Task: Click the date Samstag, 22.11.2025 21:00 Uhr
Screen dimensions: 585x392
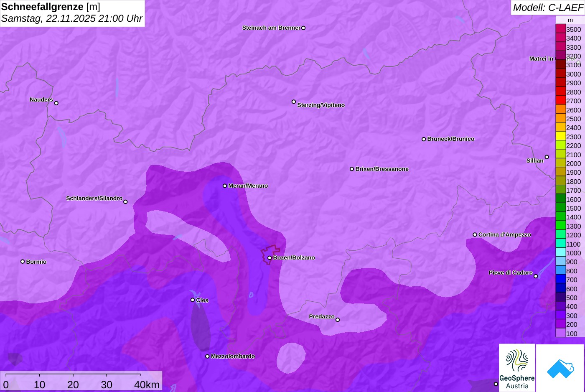Action: [72, 18]
